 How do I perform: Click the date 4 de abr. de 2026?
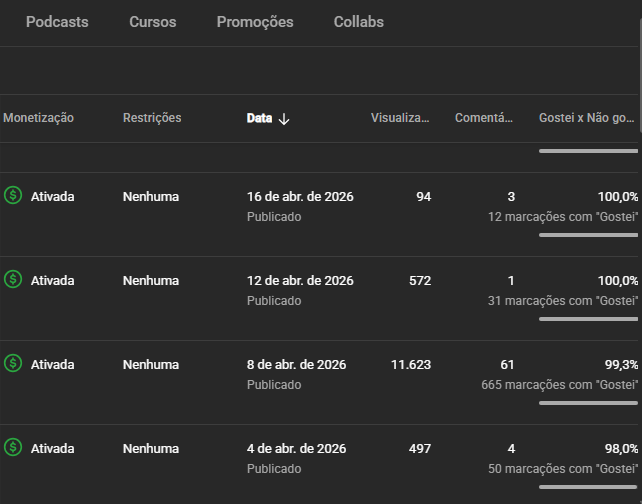296,448
